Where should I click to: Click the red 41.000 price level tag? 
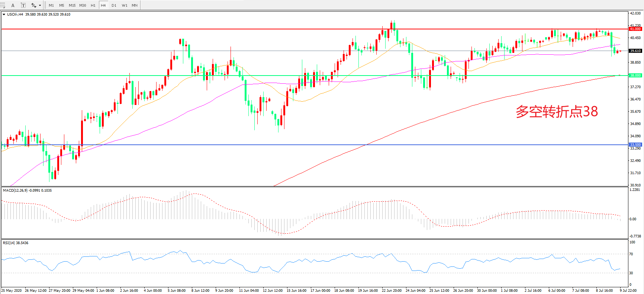coord(635,29)
